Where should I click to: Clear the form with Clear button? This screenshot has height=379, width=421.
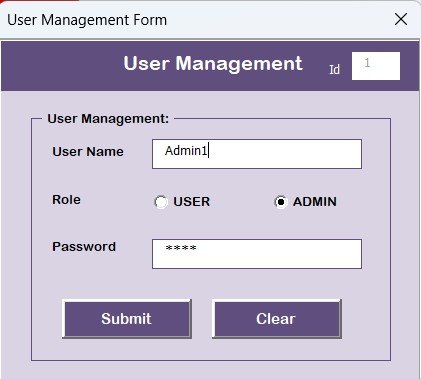[277, 319]
